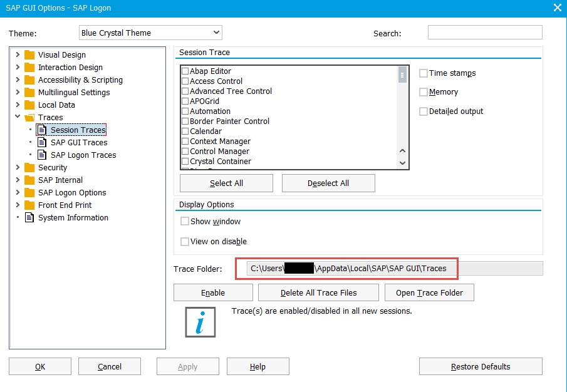Click the Select All button
Viewport: 567px width, 392px height.
pyautogui.click(x=226, y=183)
